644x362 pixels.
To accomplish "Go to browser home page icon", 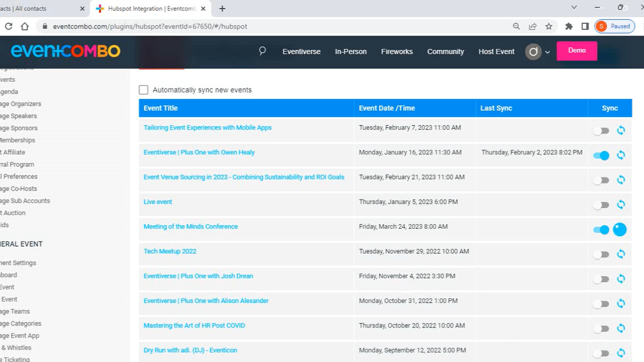I will (x=24, y=26).
